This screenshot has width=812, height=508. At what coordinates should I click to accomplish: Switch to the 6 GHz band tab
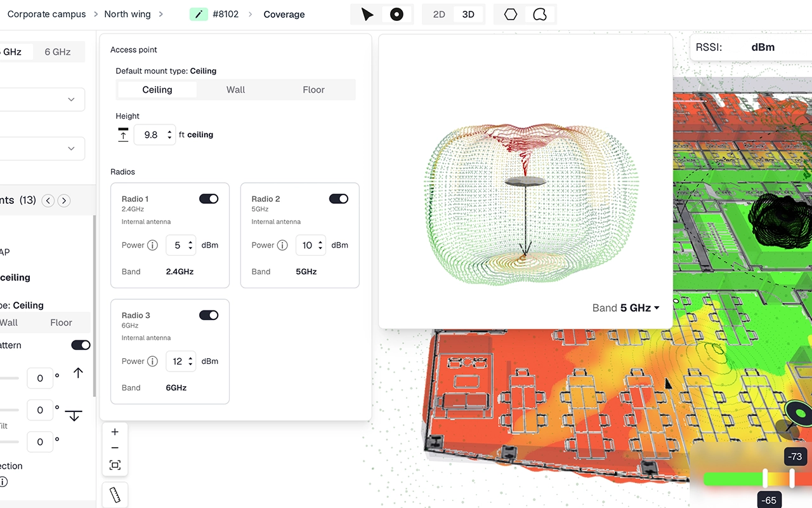[x=58, y=52]
